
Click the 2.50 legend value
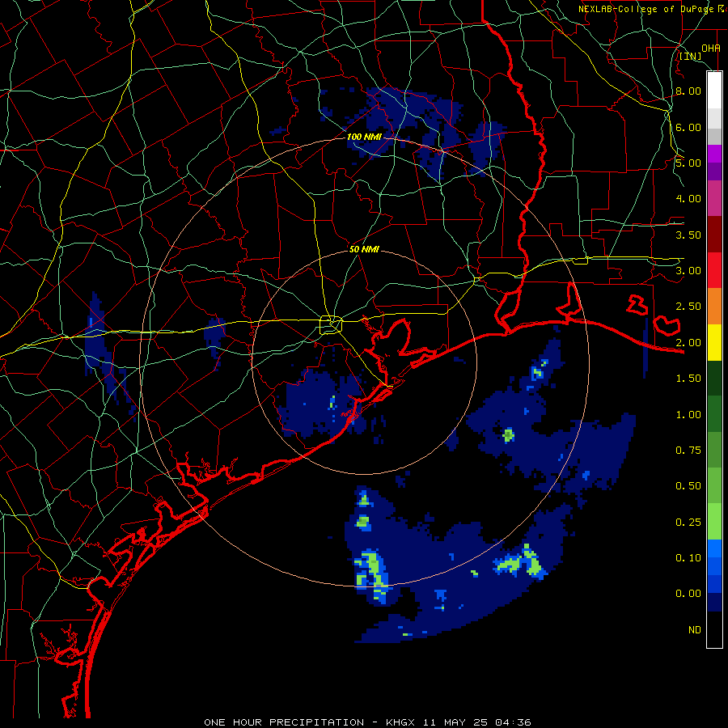point(688,307)
